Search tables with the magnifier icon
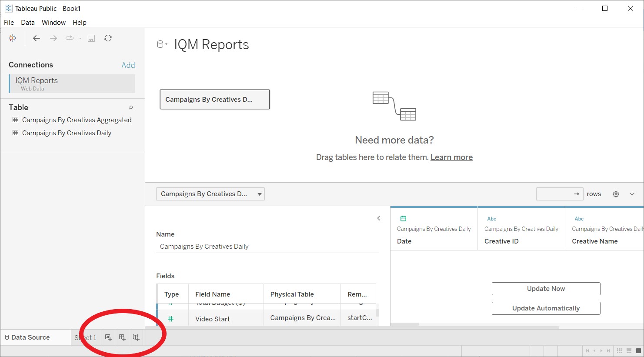This screenshot has height=357, width=644. [x=130, y=107]
